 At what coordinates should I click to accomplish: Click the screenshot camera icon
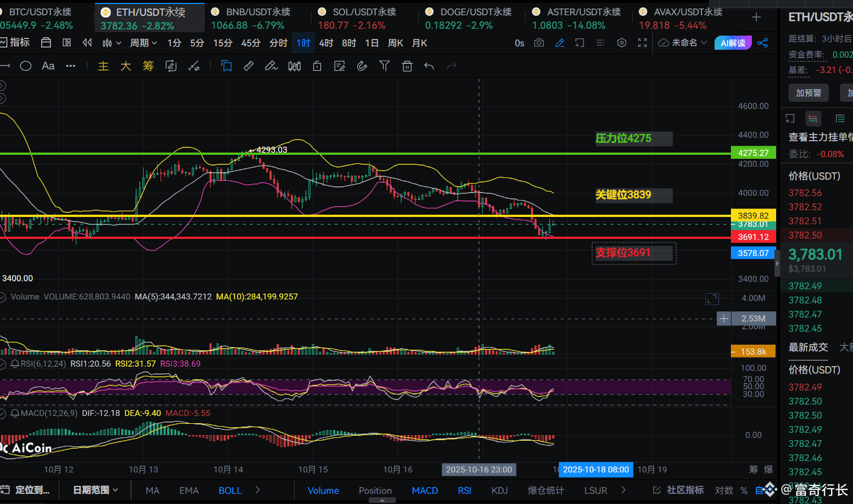click(539, 43)
